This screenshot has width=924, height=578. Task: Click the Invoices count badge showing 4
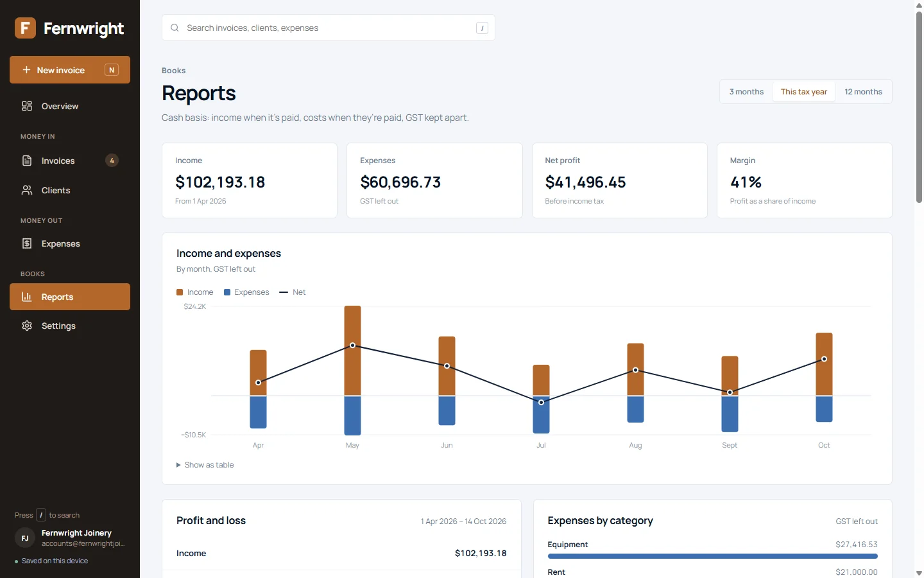pyautogui.click(x=112, y=161)
